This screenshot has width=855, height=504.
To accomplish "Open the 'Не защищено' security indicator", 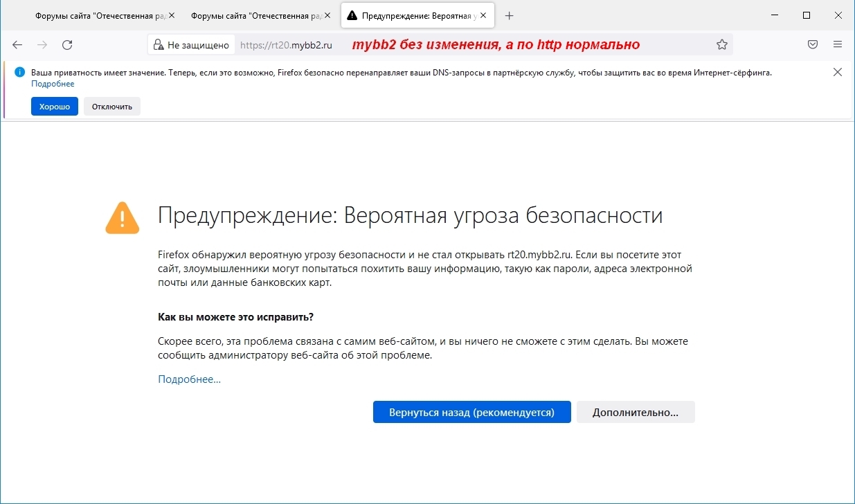I will tap(191, 45).
